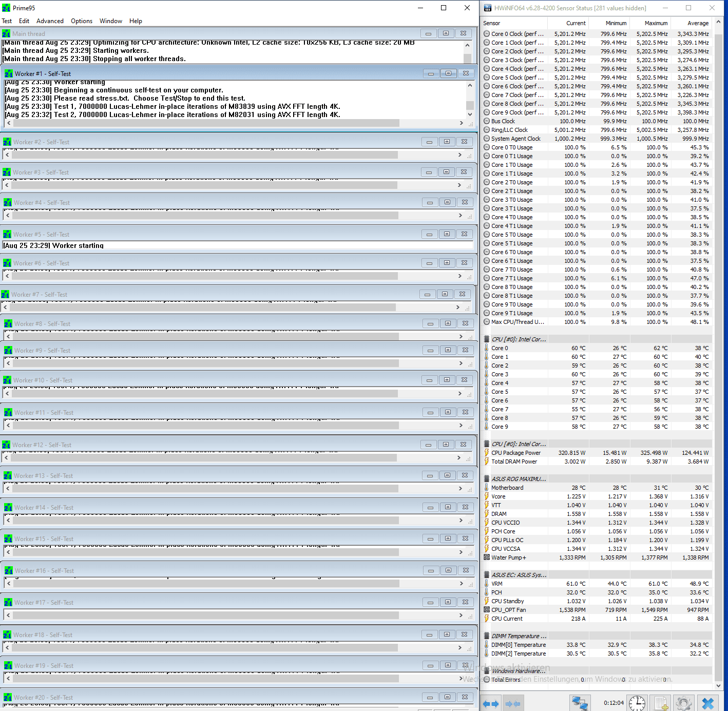Click Worker #1 vertical scrollbar down arrow
728x711 pixels.
coord(470,114)
